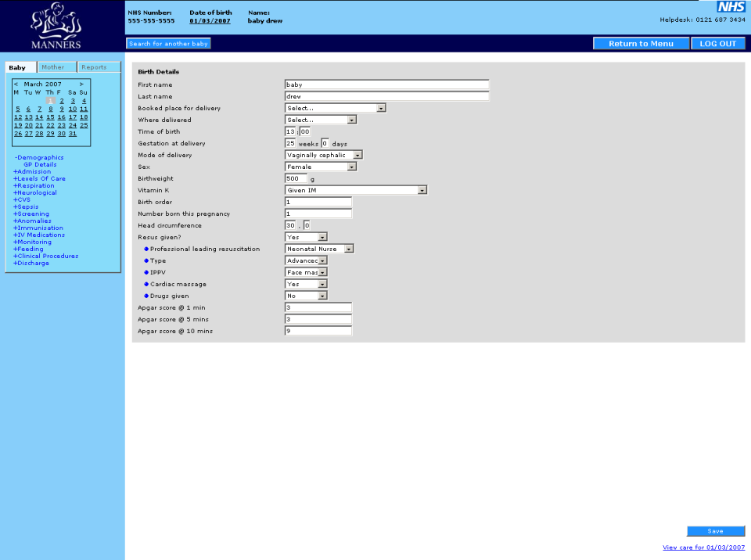Click Return to Menu button

point(641,44)
